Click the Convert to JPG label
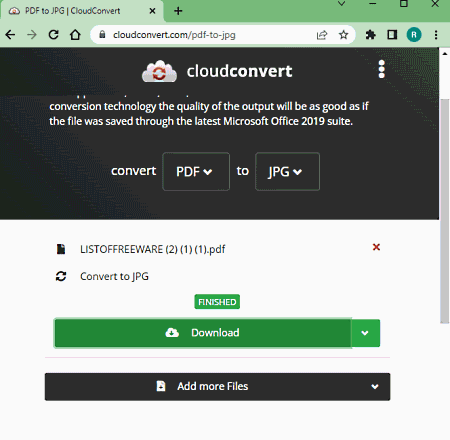The width and height of the screenshot is (450, 440). 114,276
